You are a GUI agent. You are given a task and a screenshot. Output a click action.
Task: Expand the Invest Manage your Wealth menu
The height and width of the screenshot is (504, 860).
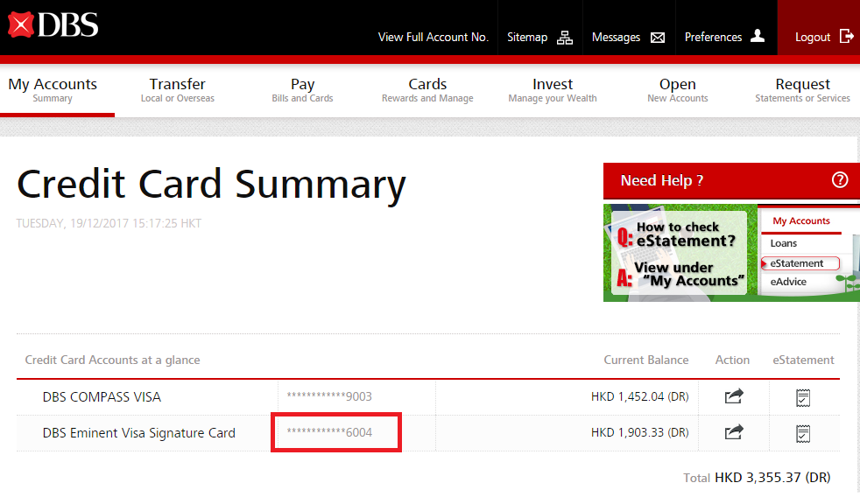click(x=553, y=90)
